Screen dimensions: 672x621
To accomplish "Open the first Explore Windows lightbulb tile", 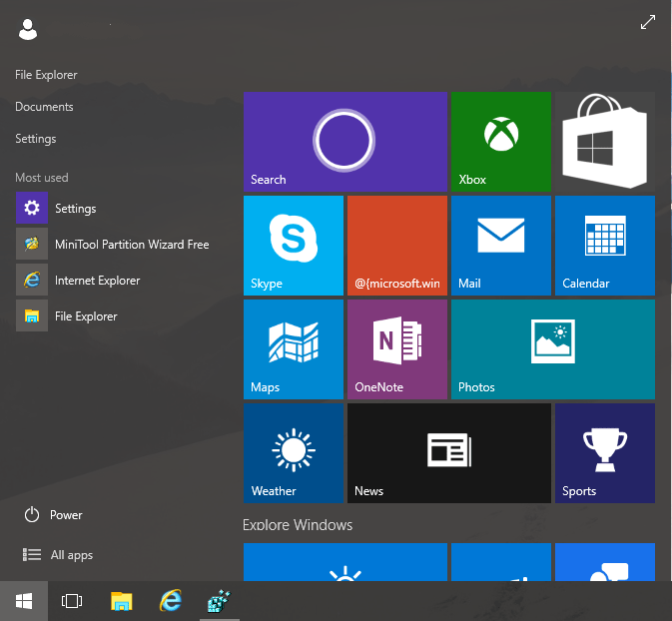I will 345,562.
